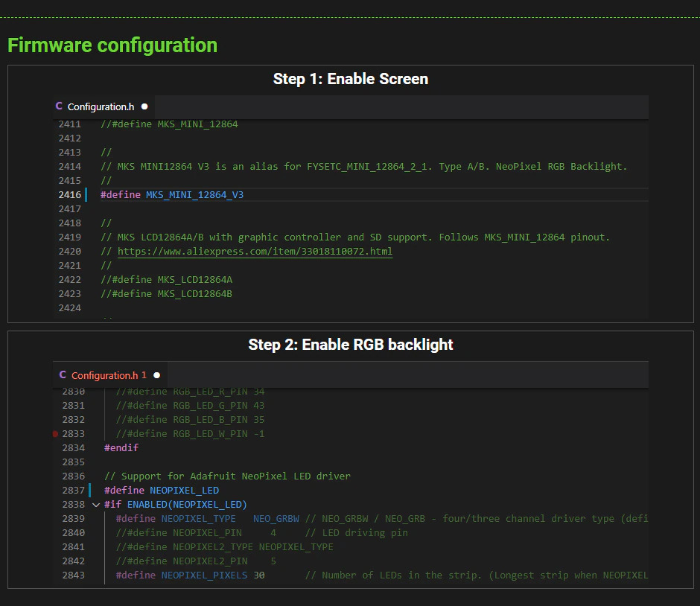Click line number 2411
The height and width of the screenshot is (606, 700).
click(x=70, y=124)
